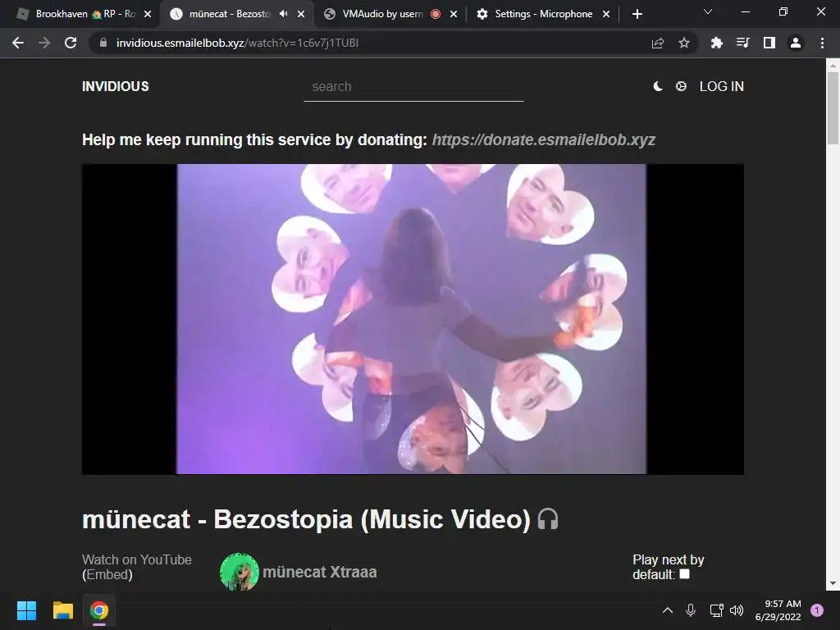Click the padlock site info icon

click(x=103, y=43)
